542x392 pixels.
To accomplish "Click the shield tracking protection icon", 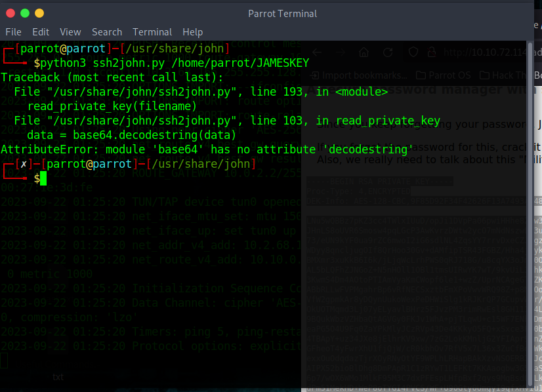I will 413,52.
